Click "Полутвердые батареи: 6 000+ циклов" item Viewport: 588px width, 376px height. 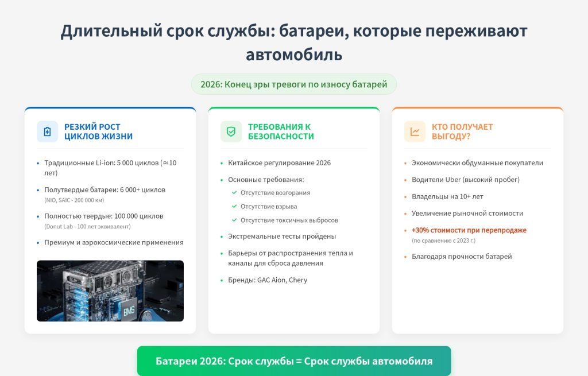(x=105, y=190)
